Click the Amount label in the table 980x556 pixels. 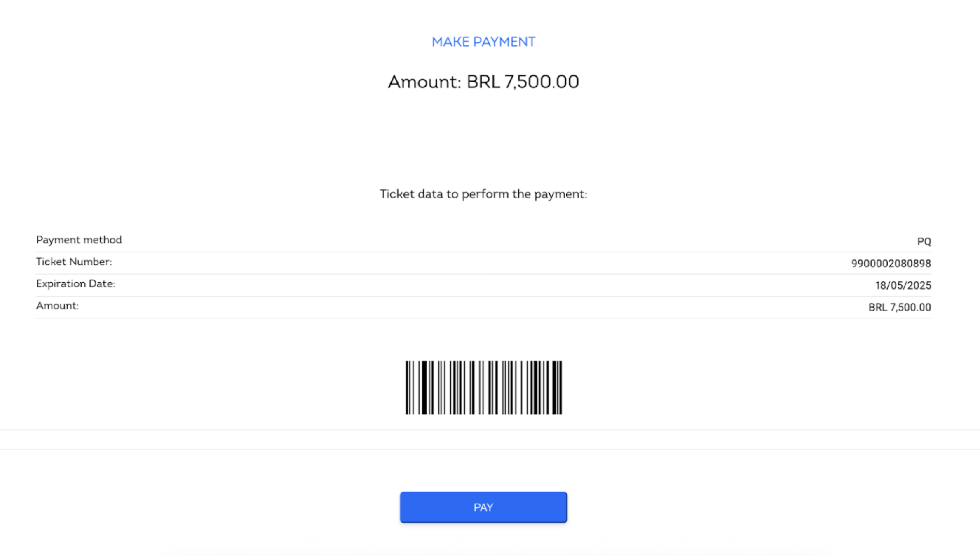[57, 306]
